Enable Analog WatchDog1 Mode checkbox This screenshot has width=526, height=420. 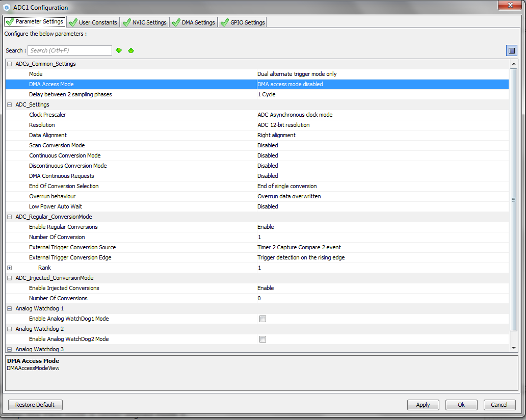pyautogui.click(x=262, y=319)
